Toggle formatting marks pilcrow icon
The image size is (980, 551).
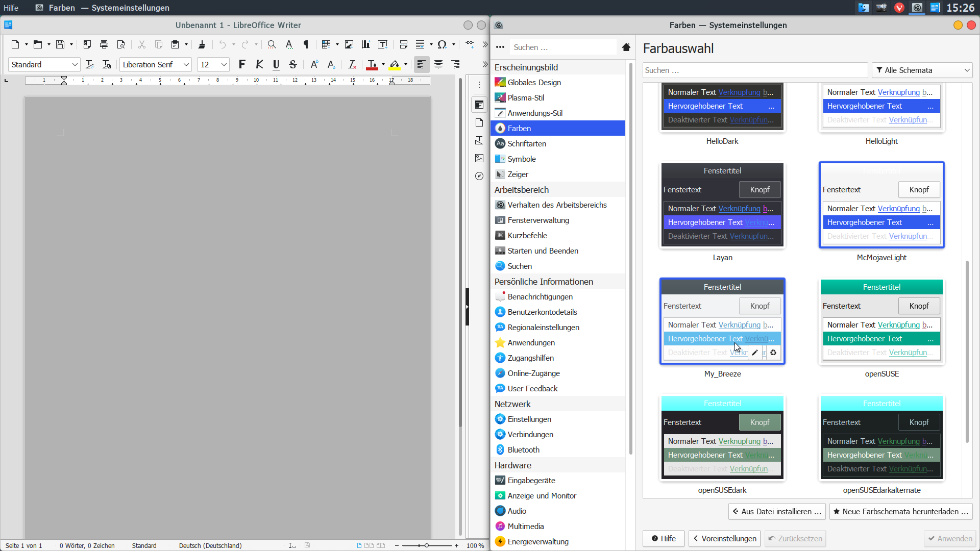point(306,44)
